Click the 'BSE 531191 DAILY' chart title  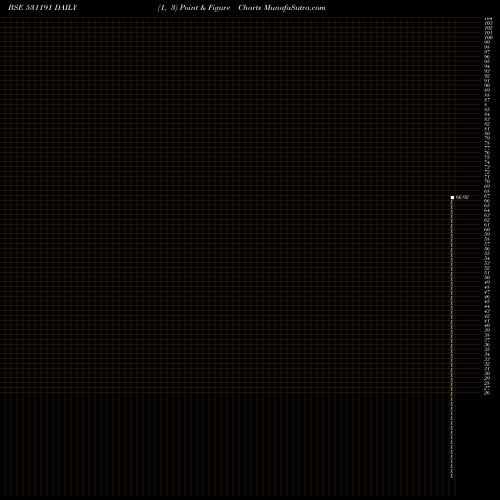click(43, 8)
